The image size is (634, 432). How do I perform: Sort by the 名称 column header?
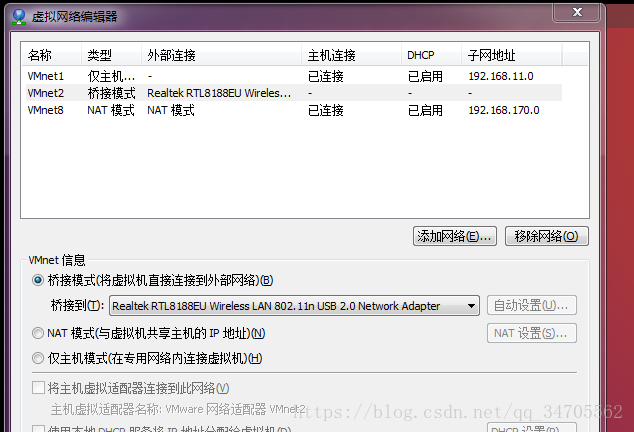pos(51,55)
